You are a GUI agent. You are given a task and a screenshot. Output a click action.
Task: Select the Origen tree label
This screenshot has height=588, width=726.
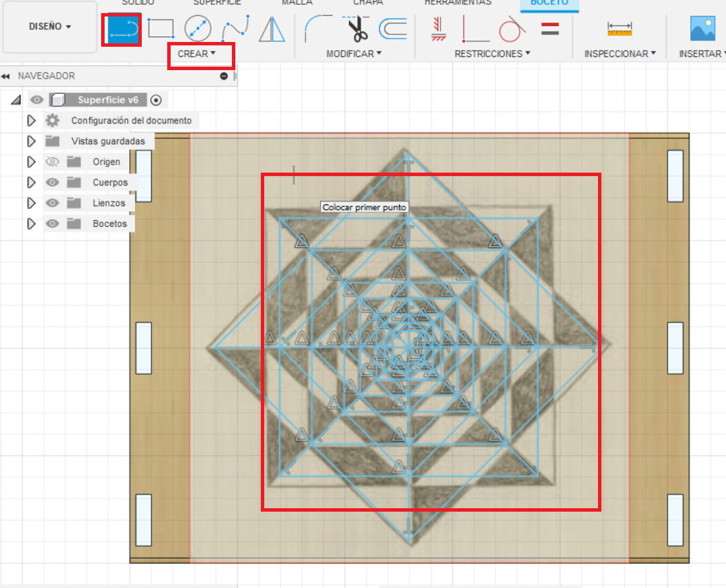(107, 162)
